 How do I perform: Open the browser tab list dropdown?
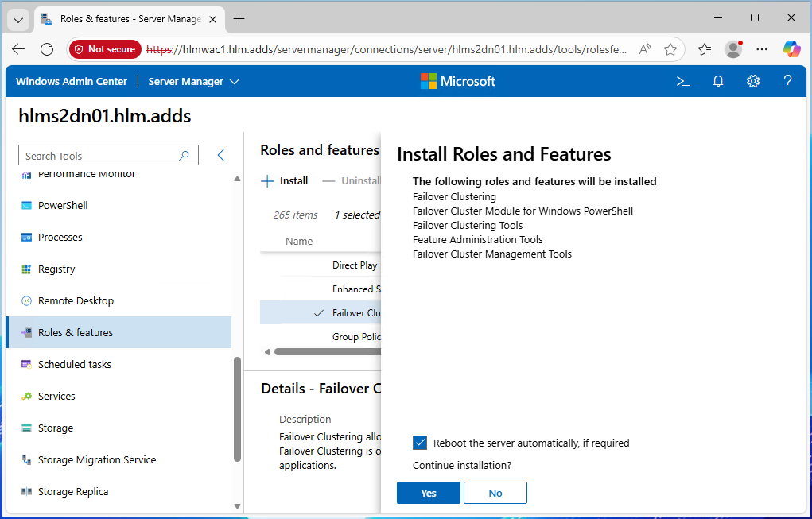tap(19, 19)
